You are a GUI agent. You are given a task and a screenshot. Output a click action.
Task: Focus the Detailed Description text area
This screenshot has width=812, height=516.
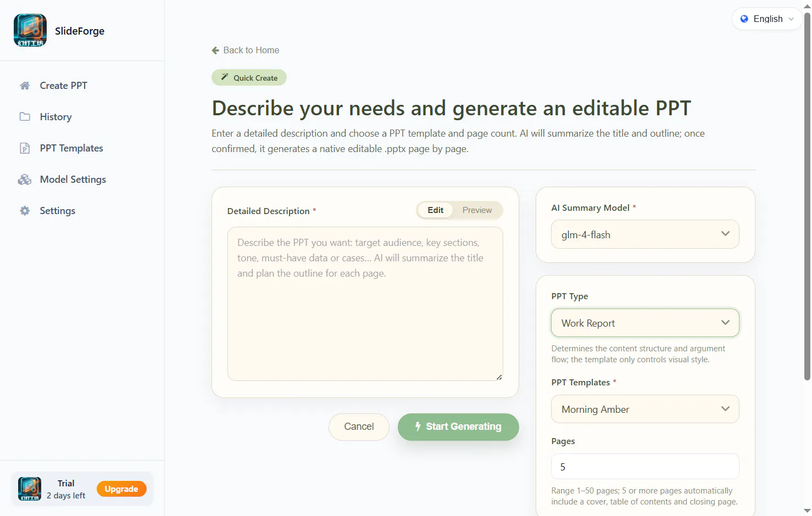365,304
